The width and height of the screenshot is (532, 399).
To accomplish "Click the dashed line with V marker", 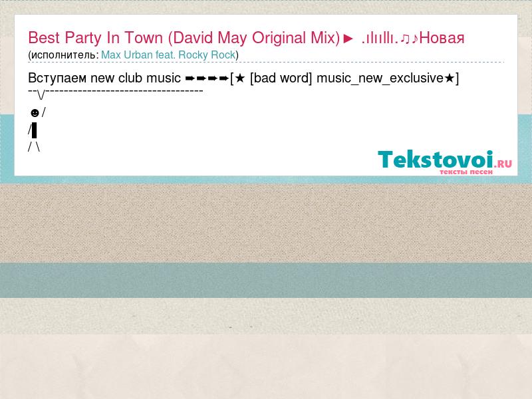I will click(x=115, y=93).
